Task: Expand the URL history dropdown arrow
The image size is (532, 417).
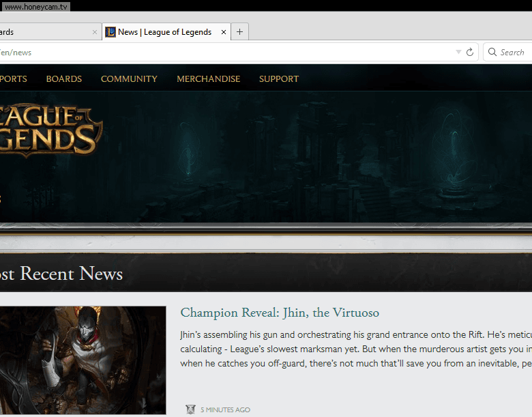Action: coord(458,52)
